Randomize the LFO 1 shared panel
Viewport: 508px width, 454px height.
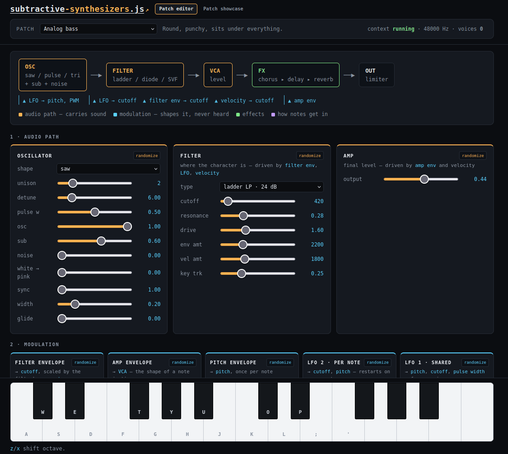(475, 362)
